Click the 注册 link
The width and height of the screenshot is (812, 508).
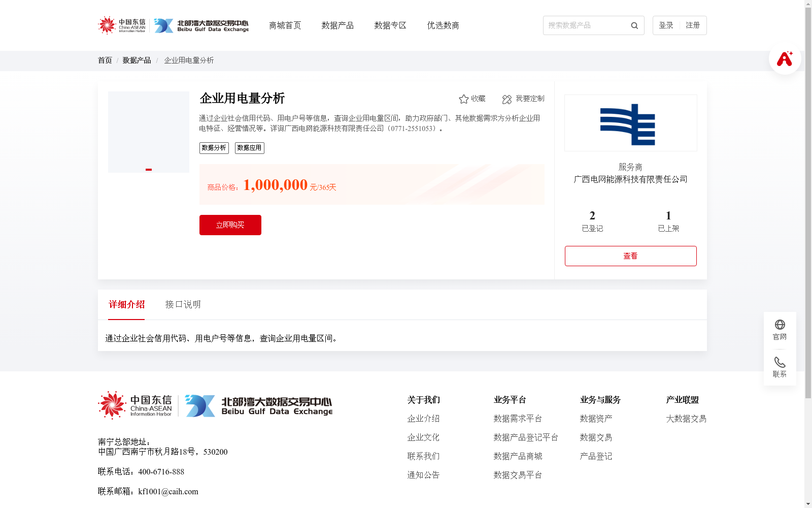[x=693, y=25]
